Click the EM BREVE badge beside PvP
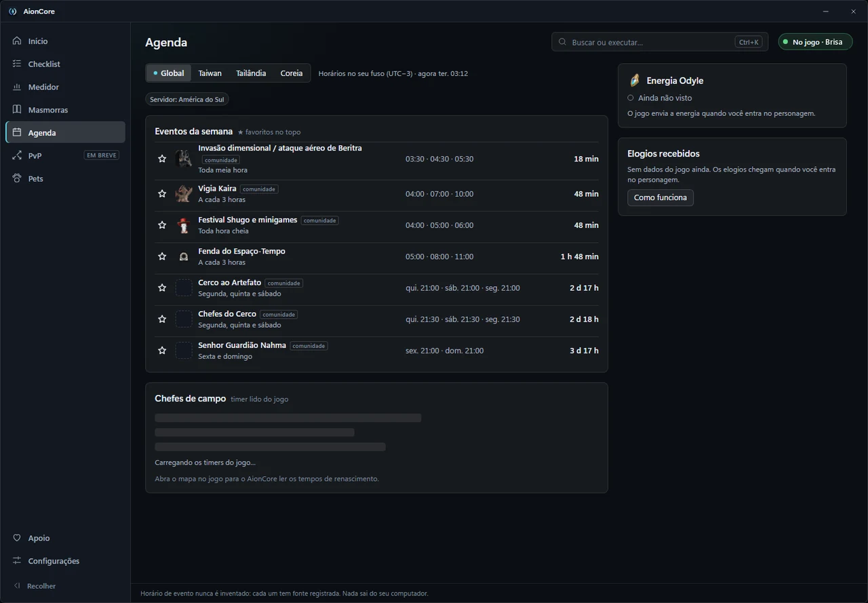This screenshot has width=868, height=603. [102, 155]
